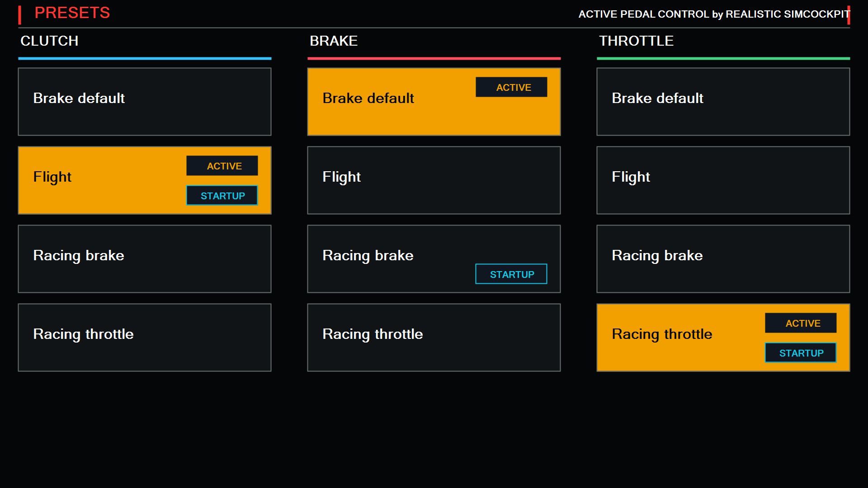Image resolution: width=868 pixels, height=488 pixels.
Task: Toggle STARTUP badge on CLUTCH Flight preset
Action: 222,196
